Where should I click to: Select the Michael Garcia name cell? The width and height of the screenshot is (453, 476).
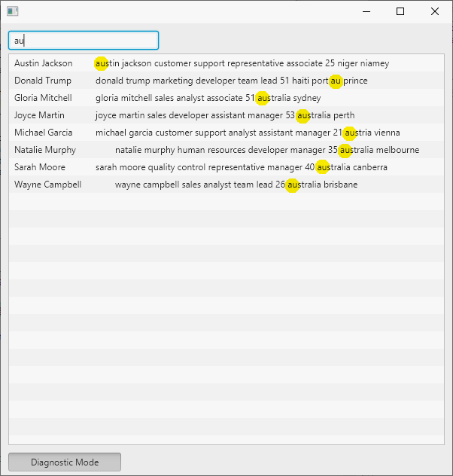coord(44,133)
